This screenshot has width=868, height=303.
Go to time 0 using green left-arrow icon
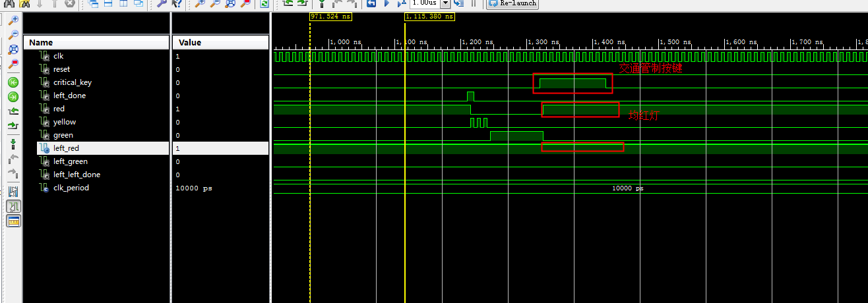pyautogui.click(x=13, y=82)
